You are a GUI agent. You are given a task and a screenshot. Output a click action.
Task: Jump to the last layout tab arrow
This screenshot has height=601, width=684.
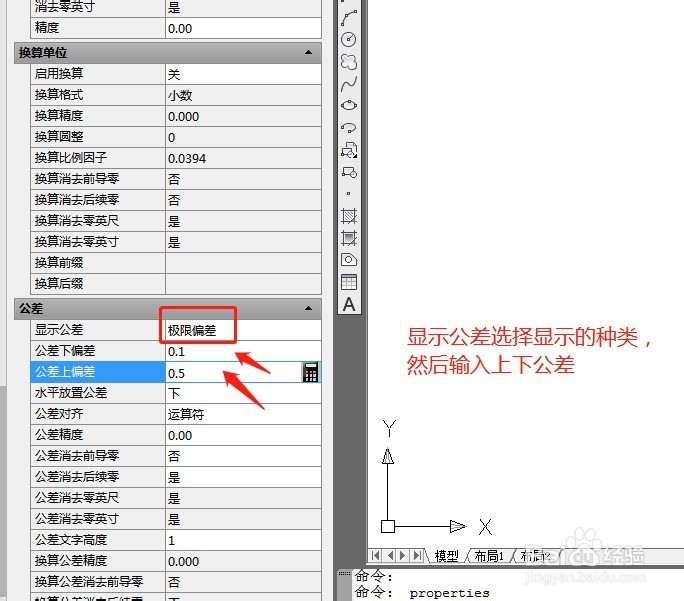pyautogui.click(x=417, y=555)
